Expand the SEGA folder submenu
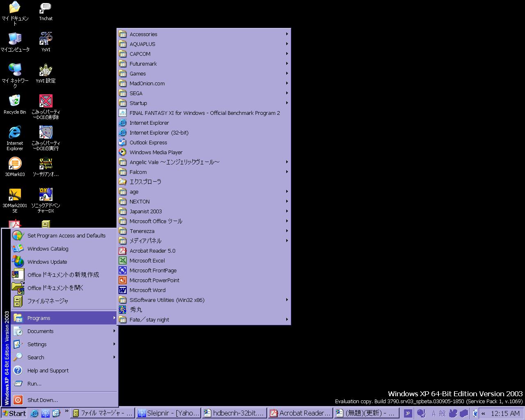This screenshot has height=420, width=525. click(204, 93)
